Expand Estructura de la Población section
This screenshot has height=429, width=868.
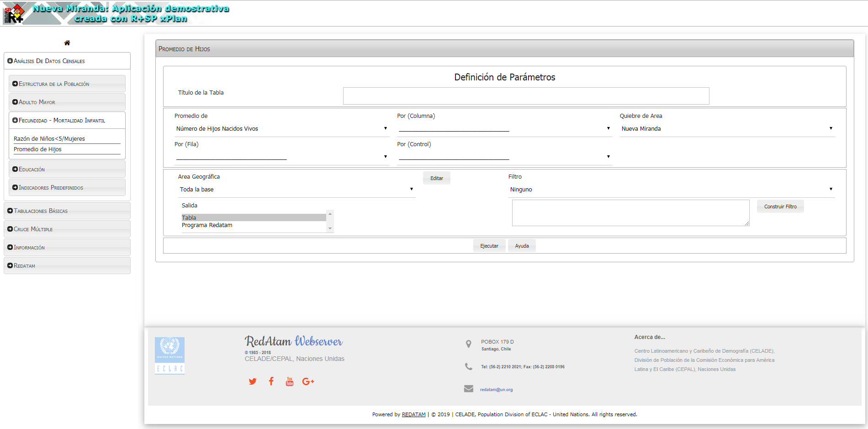tap(67, 84)
